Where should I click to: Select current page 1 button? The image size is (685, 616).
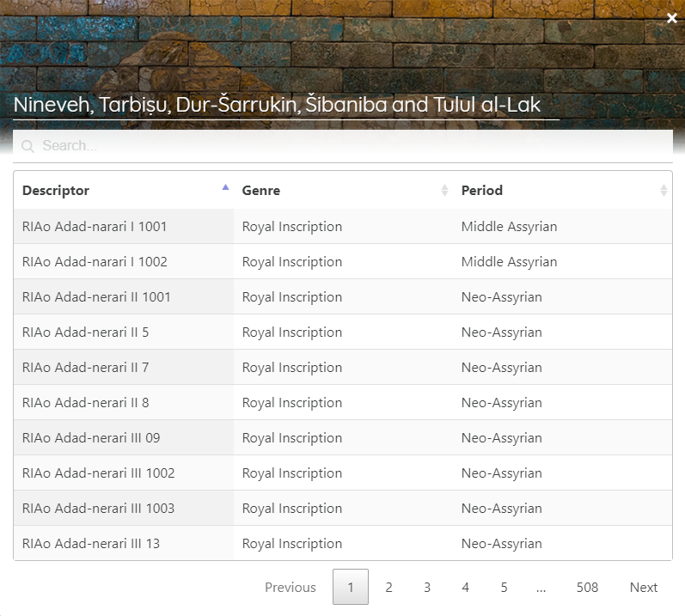tap(350, 588)
